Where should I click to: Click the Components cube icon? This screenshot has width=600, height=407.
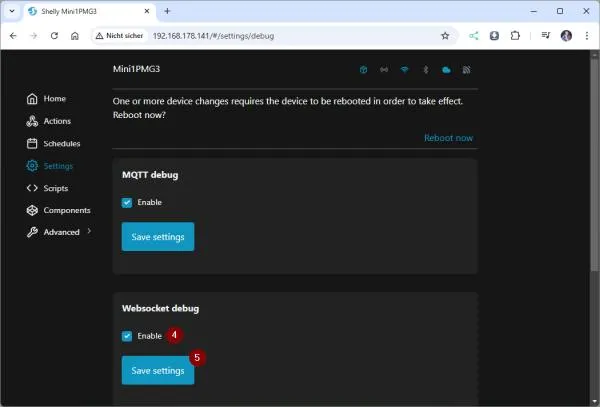(32, 210)
